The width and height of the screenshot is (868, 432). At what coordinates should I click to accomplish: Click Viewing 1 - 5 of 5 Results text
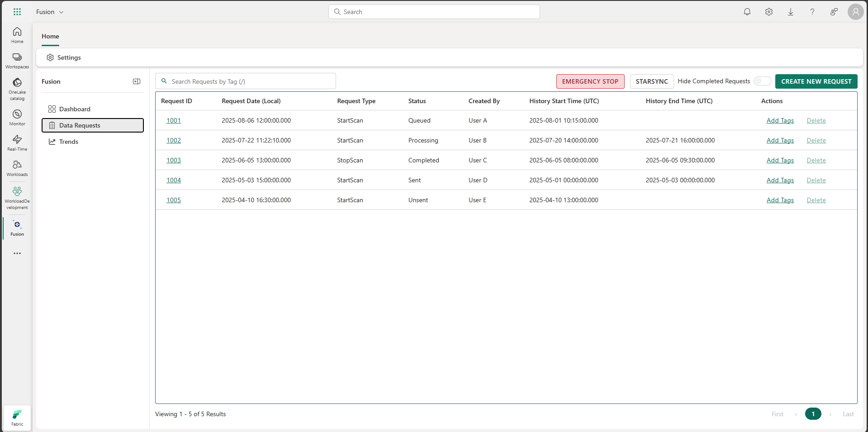(190, 414)
